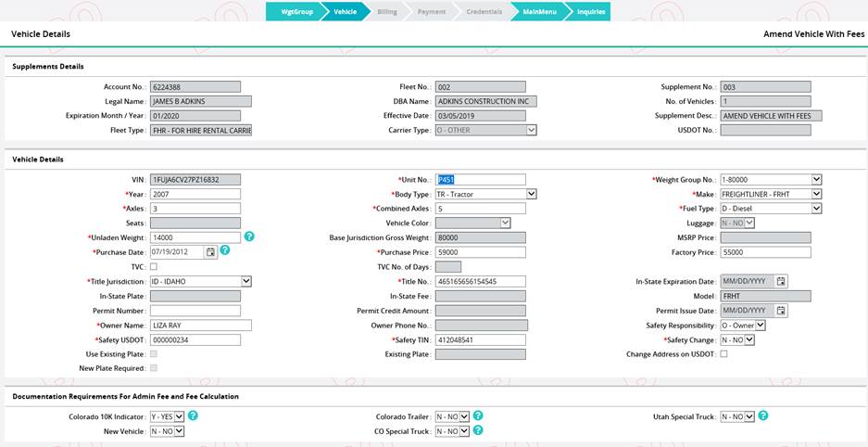Click the Owner Name text field
Screen dimensions: 868x447
point(200,326)
